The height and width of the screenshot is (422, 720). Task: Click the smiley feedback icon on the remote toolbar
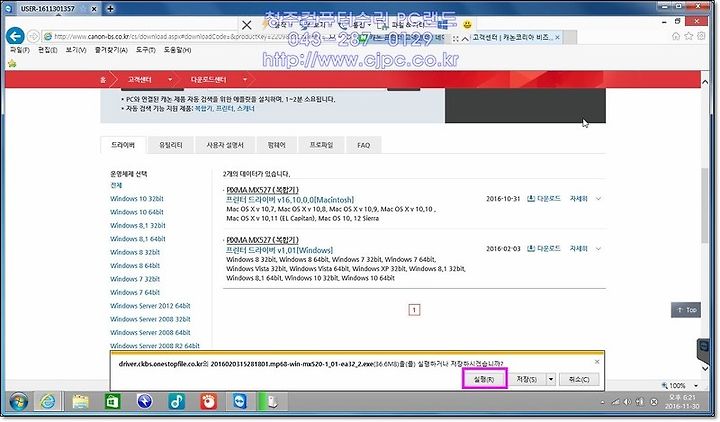[467, 24]
